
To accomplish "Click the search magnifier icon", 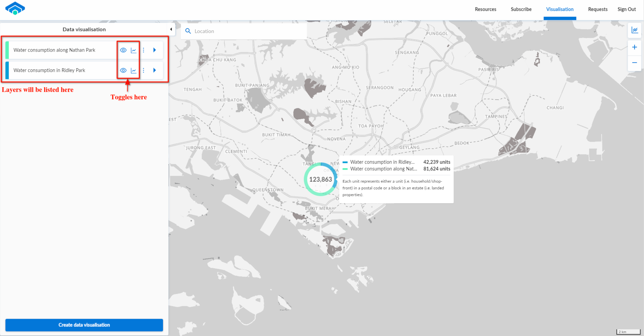I will 188,31.
